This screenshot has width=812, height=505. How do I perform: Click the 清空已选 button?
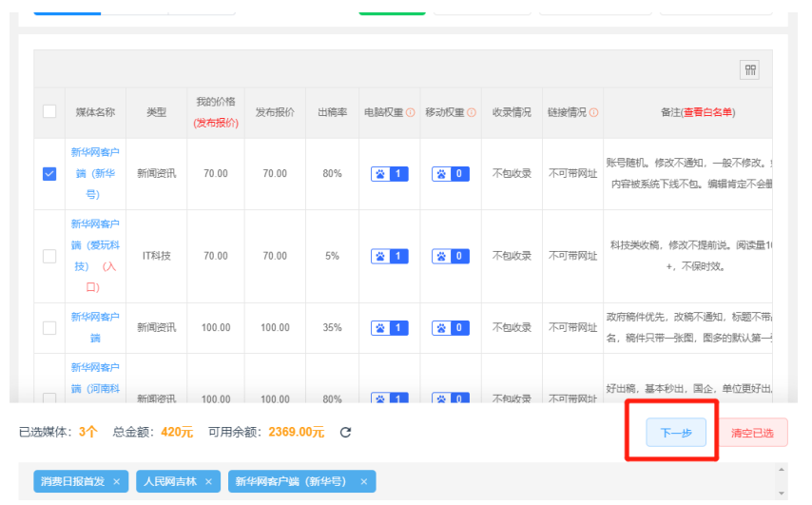click(752, 434)
